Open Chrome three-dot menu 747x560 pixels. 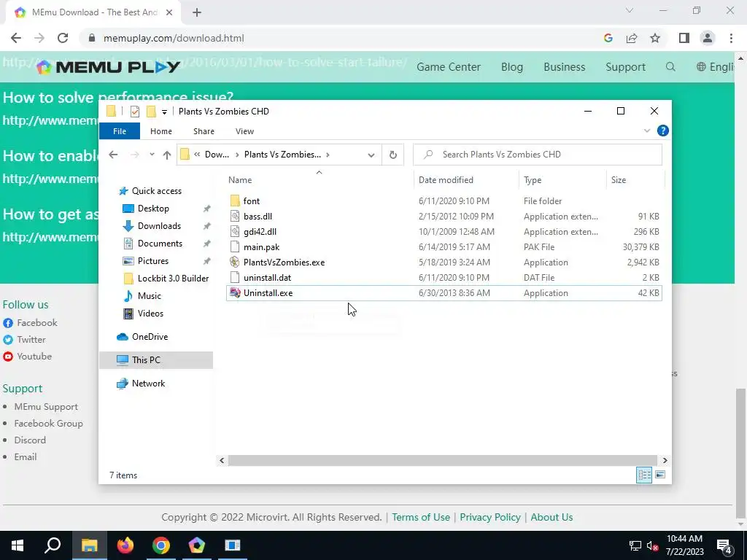(x=731, y=38)
